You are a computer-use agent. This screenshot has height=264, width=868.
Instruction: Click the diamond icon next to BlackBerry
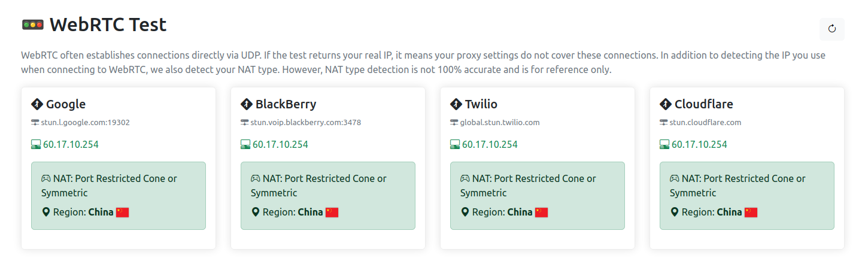pos(246,104)
